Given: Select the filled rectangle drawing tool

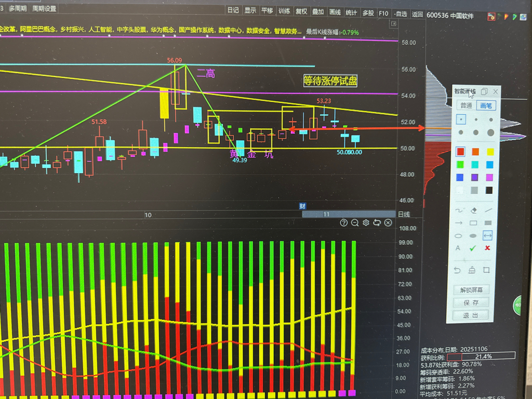Looking at the screenshot, I should click(488, 223).
